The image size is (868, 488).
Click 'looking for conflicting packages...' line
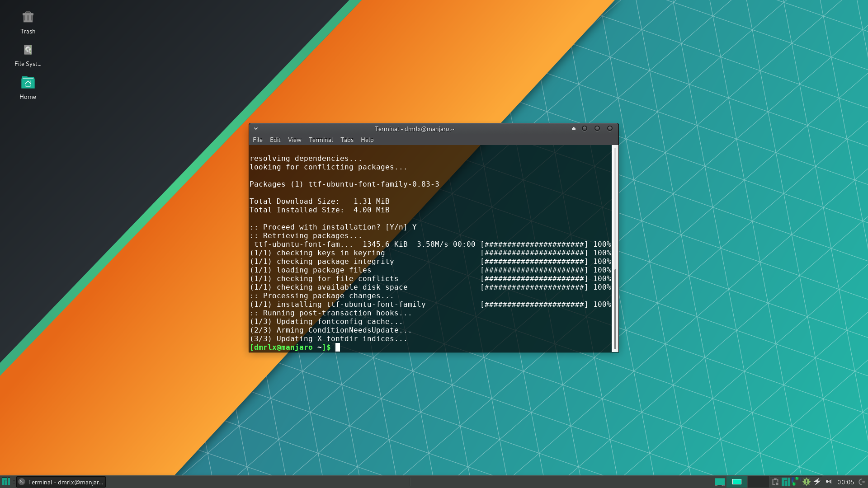329,167
